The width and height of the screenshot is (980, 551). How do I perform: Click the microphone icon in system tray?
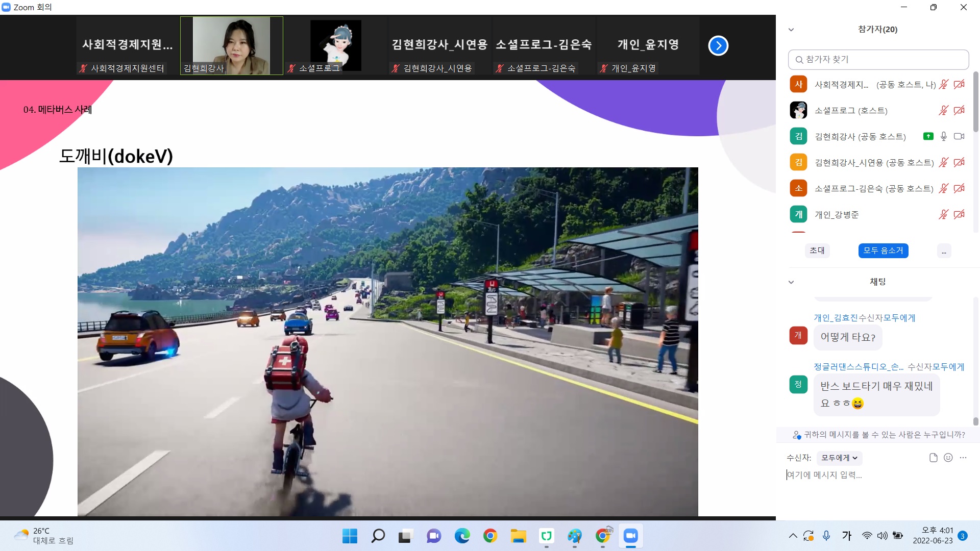click(x=826, y=536)
